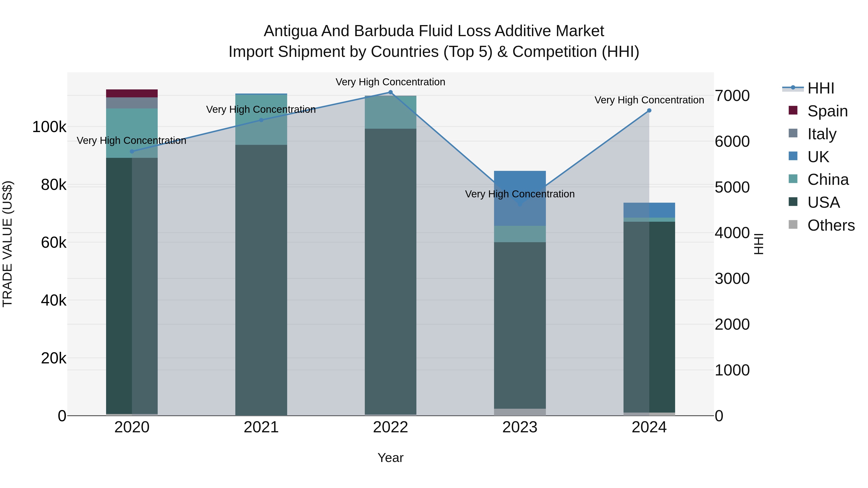The height and width of the screenshot is (488, 868).
Task: Click the 80k trade value axis tick
Action: [54, 185]
